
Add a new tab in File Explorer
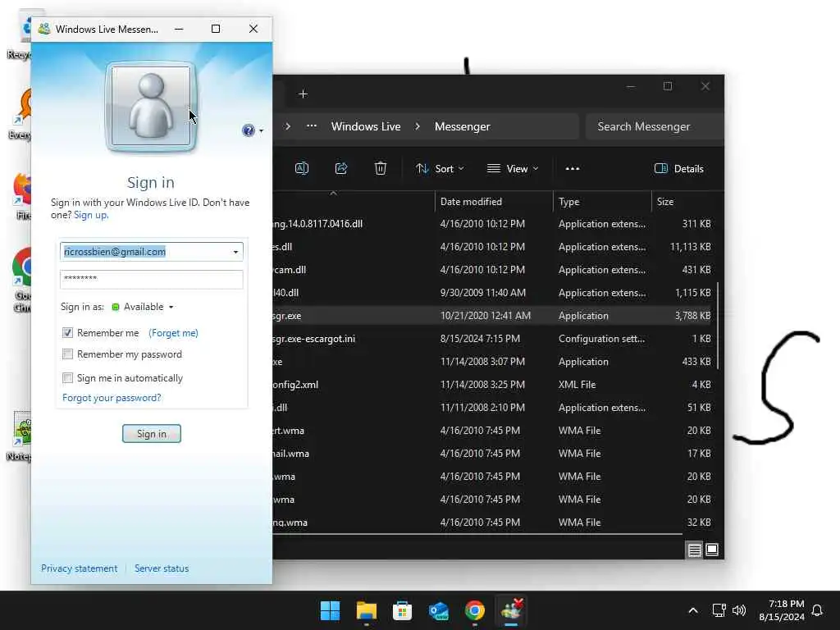[304, 94]
